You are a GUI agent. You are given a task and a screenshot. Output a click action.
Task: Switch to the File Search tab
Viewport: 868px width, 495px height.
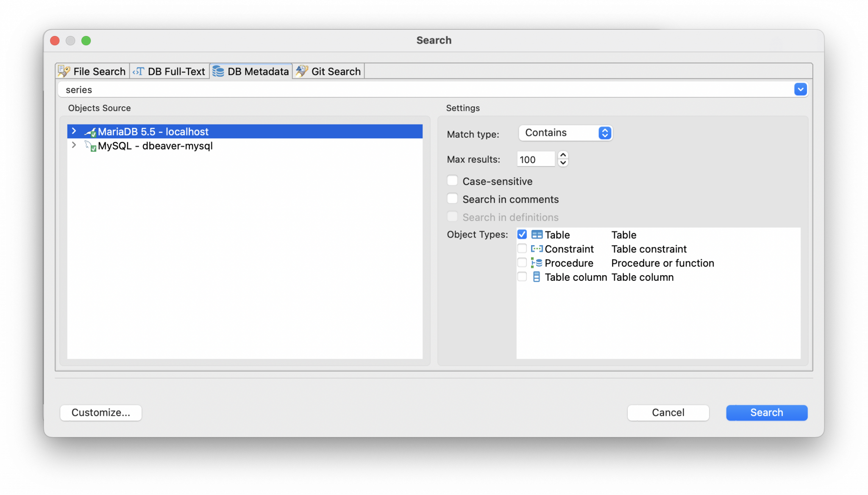tap(92, 71)
